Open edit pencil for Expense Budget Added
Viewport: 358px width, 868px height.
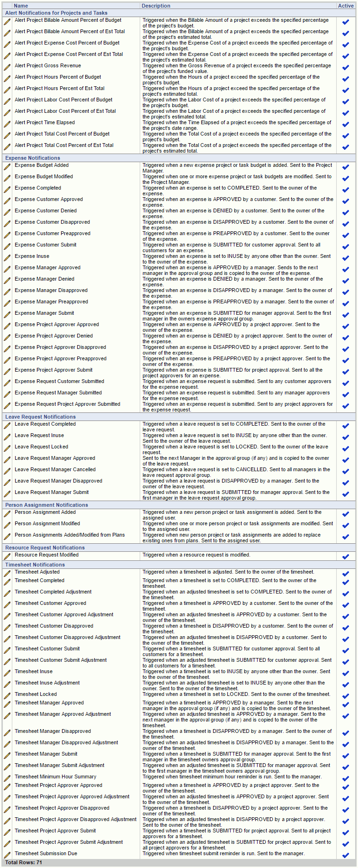[x=7, y=167]
